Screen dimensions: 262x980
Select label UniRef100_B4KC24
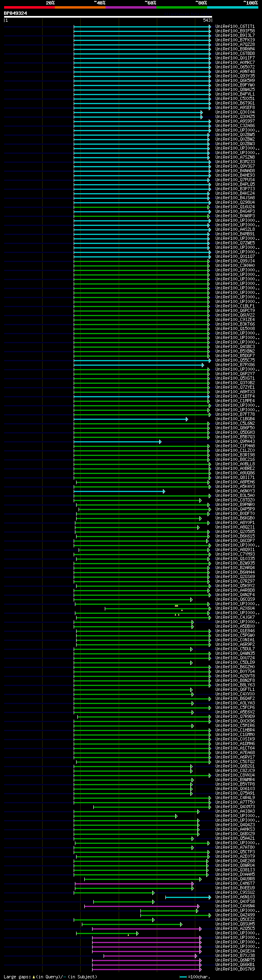(x=235, y=193)
